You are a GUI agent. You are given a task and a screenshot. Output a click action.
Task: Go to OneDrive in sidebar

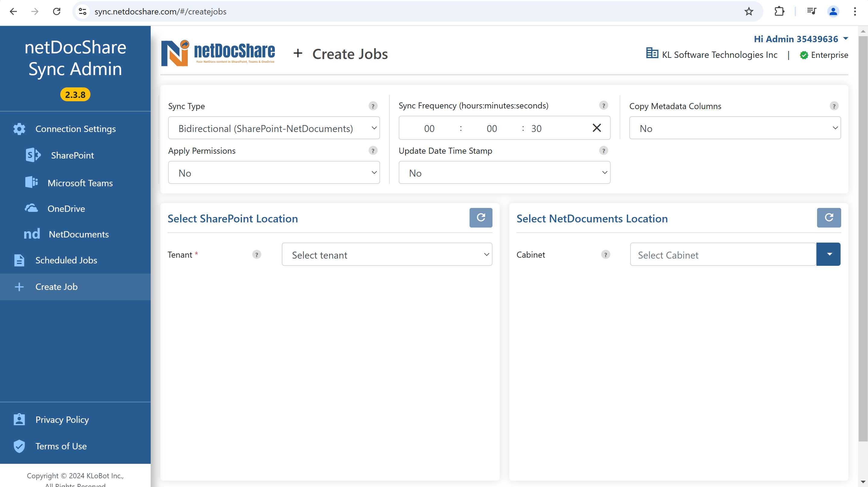[x=66, y=209]
